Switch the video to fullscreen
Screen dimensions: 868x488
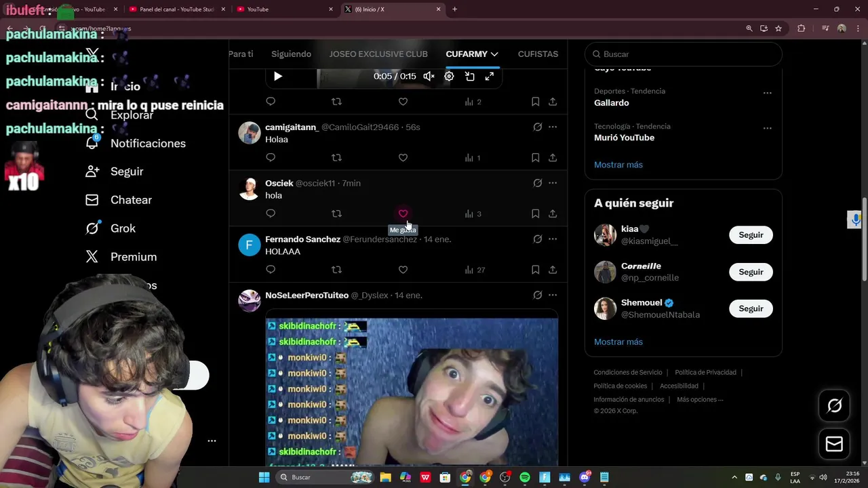click(x=490, y=77)
